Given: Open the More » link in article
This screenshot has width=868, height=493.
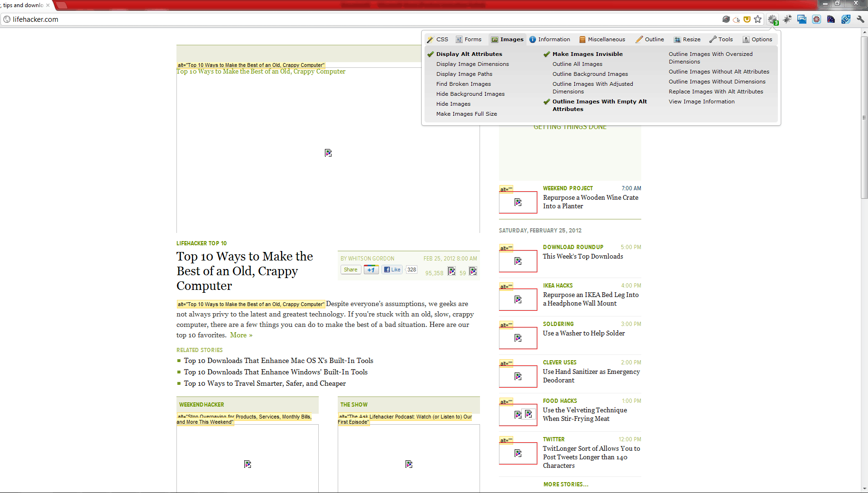Looking at the screenshot, I should coord(241,335).
